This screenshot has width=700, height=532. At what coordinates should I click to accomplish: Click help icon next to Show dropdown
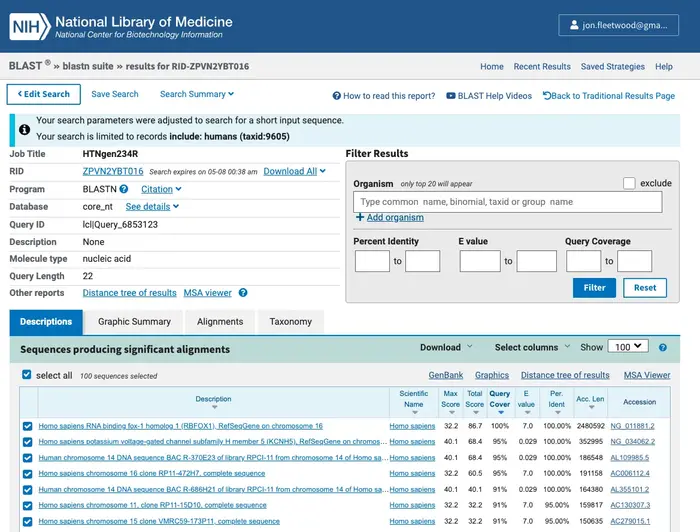(663, 347)
